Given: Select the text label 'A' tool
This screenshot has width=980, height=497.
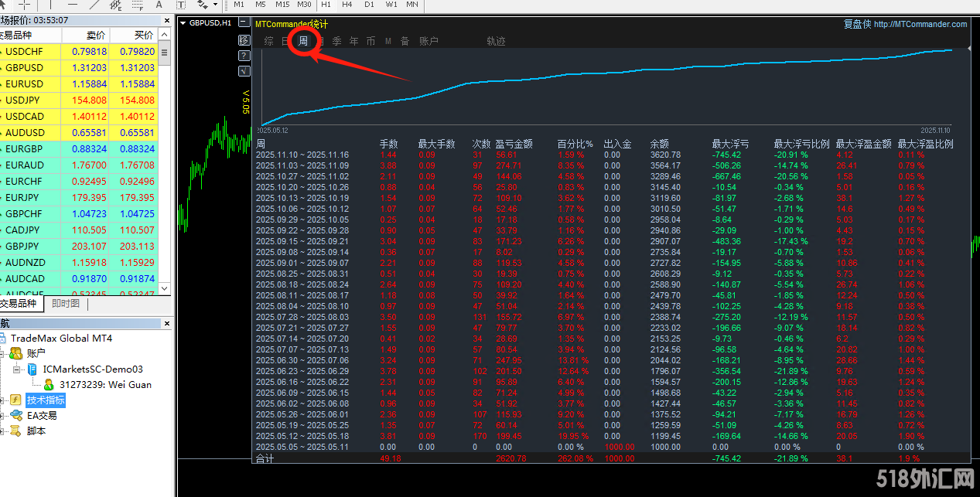Looking at the screenshot, I should (159, 5).
